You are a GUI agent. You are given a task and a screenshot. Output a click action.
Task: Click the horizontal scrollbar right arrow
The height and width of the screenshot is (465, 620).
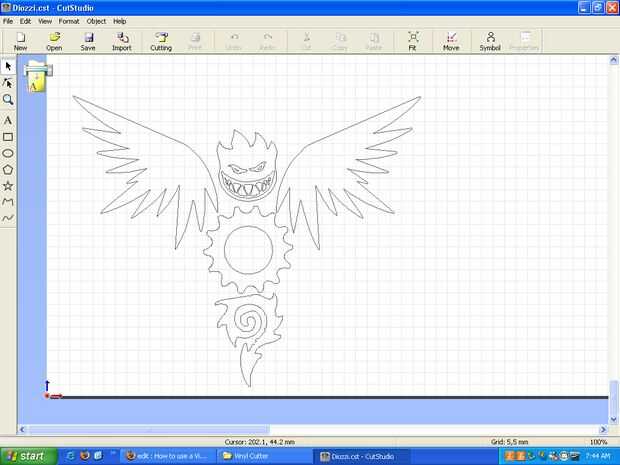tap(603, 429)
